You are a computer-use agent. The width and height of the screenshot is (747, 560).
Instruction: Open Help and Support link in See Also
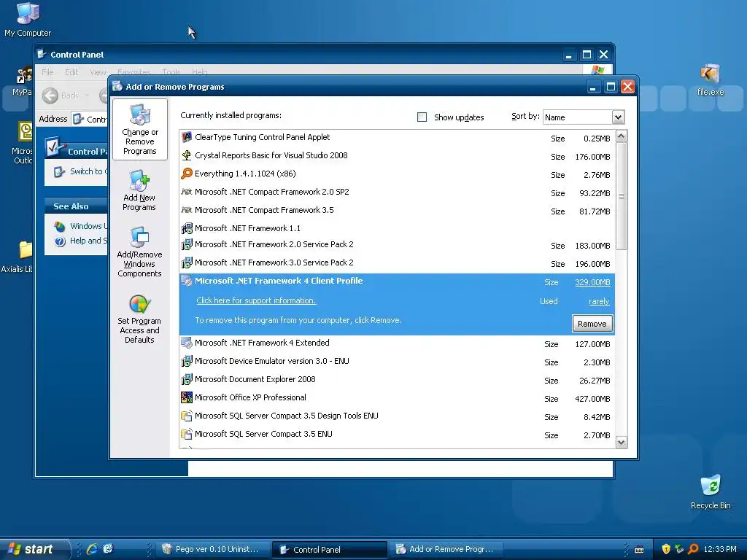pyautogui.click(x=81, y=241)
